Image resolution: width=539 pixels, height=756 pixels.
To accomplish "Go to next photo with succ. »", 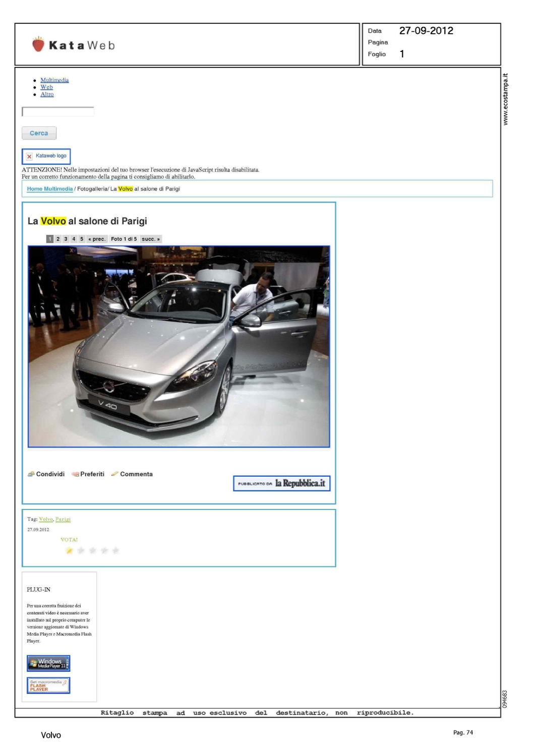I will coord(150,239).
